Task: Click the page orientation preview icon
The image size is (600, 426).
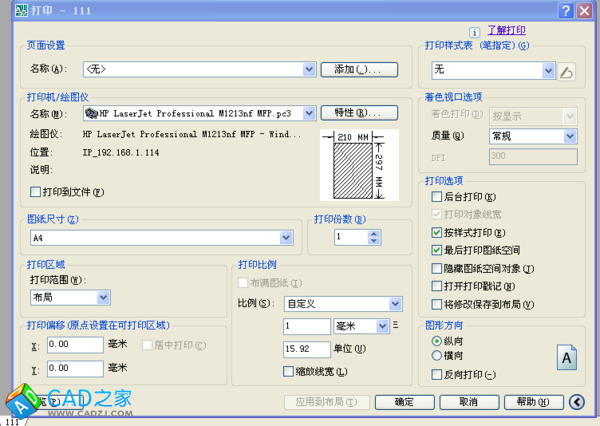Action: coord(566,357)
